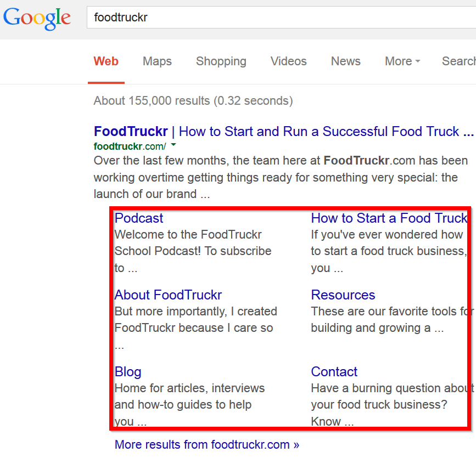
Task: Open the Shopping tab
Action: pos(221,61)
